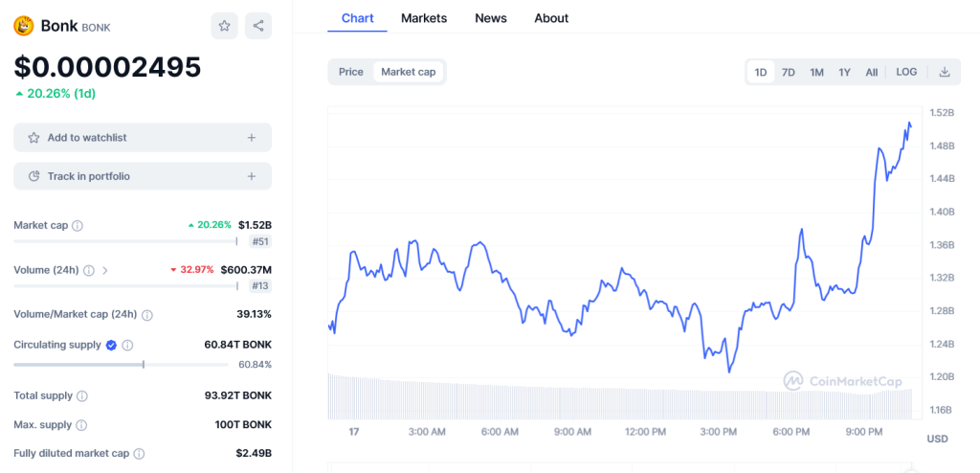Click the #13 volume rank badge
The image size is (980, 473).
tap(261, 286)
